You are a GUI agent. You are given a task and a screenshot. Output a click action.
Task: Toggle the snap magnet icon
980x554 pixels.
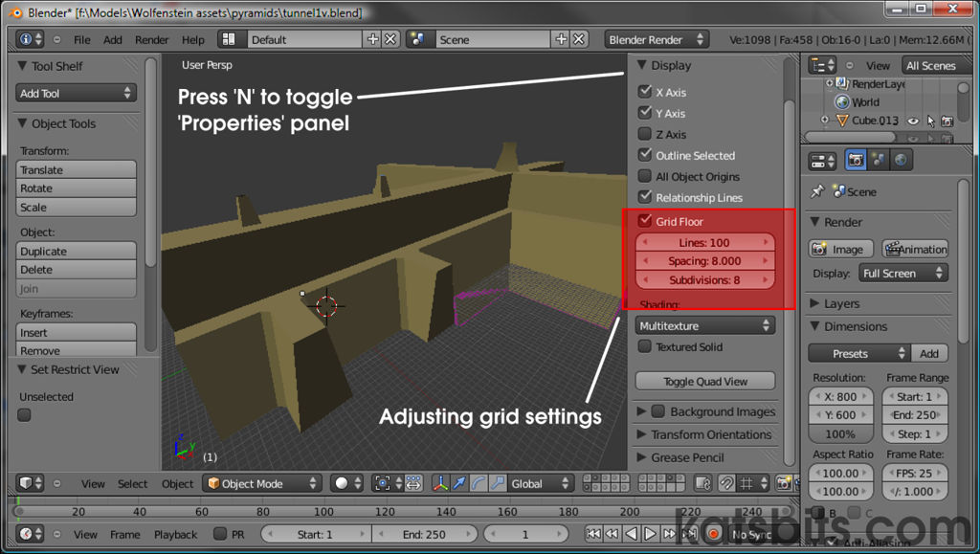click(x=726, y=483)
